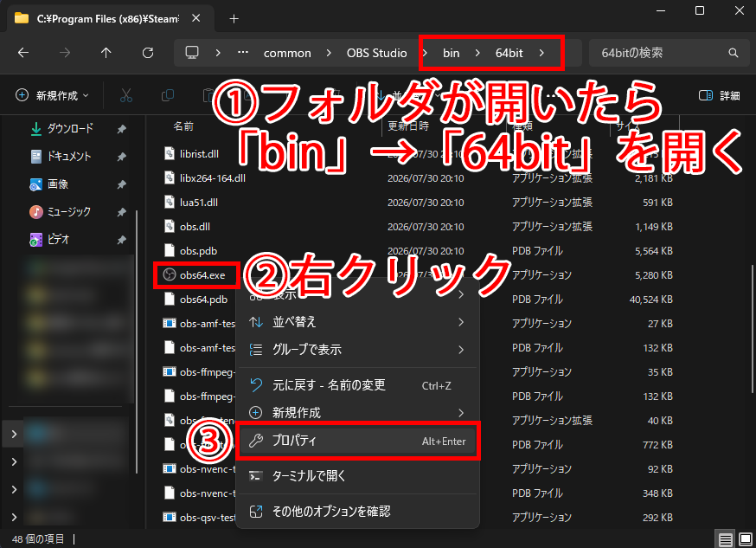Click the file list vertical scrollbar

coord(752,328)
